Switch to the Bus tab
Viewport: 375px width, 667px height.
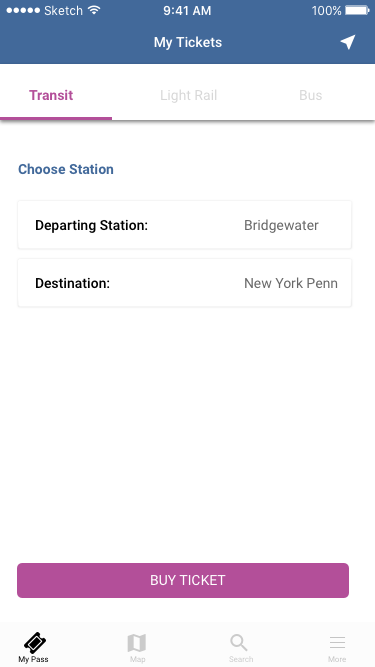tap(310, 95)
